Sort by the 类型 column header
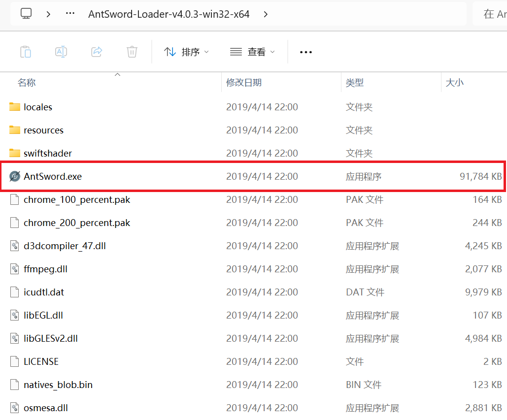507x420 pixels. coord(355,83)
